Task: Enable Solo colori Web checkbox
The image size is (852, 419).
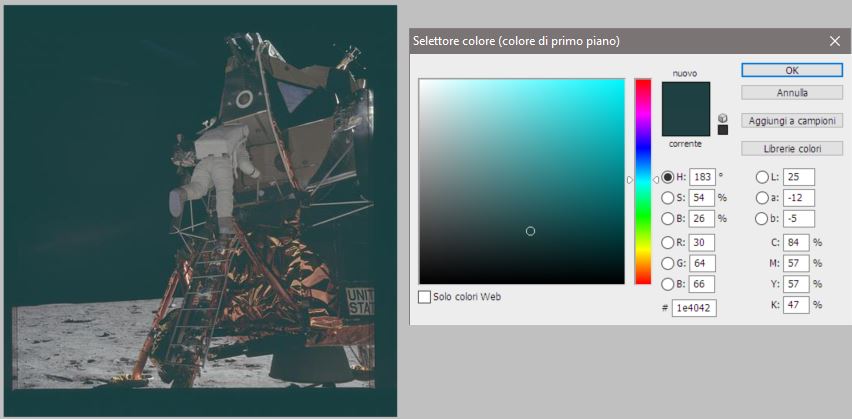Action: tap(424, 297)
